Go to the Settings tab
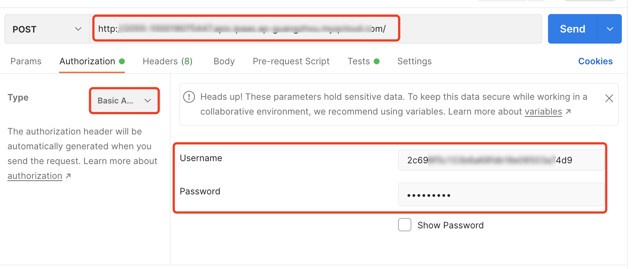 (x=414, y=61)
